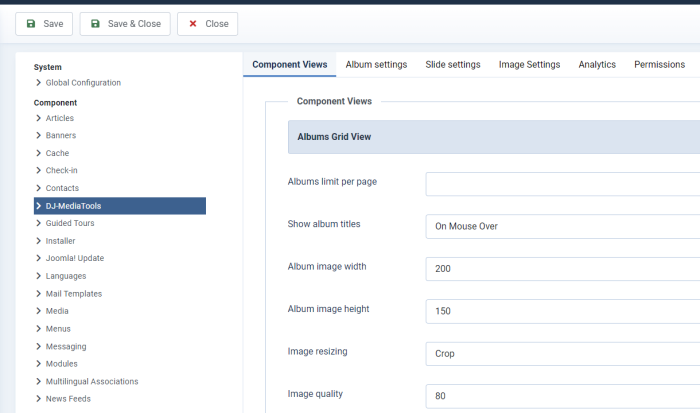Expand the Global Configuration chevron
Viewport: 700px width, 413px height.
(38, 83)
